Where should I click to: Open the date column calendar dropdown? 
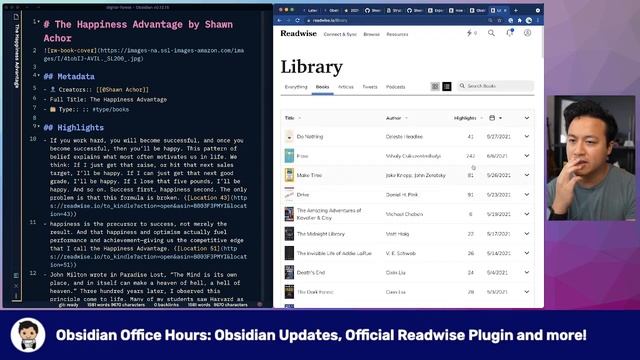(495, 118)
